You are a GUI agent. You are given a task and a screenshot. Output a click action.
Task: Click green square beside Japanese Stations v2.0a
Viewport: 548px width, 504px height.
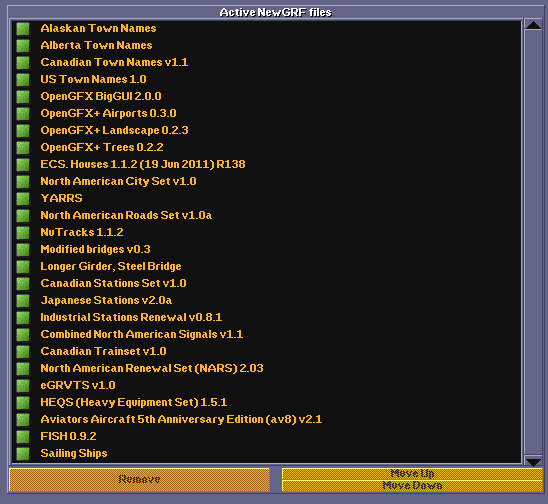pos(23,301)
